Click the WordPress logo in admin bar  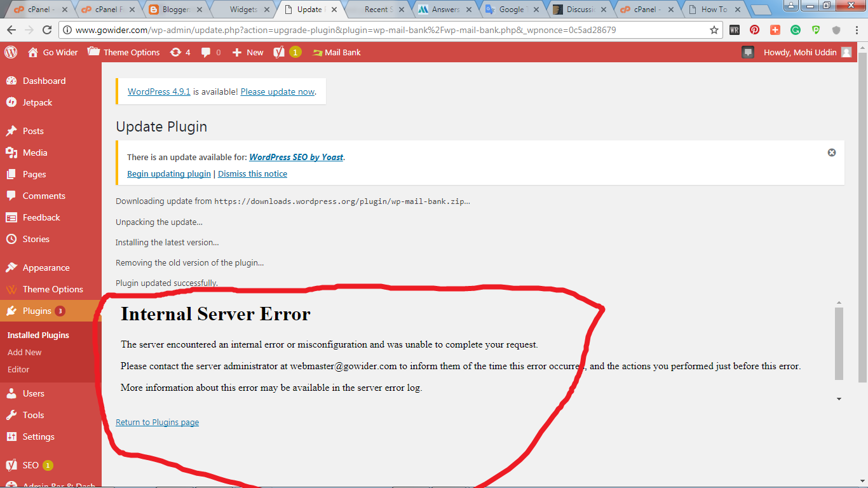pos(11,52)
